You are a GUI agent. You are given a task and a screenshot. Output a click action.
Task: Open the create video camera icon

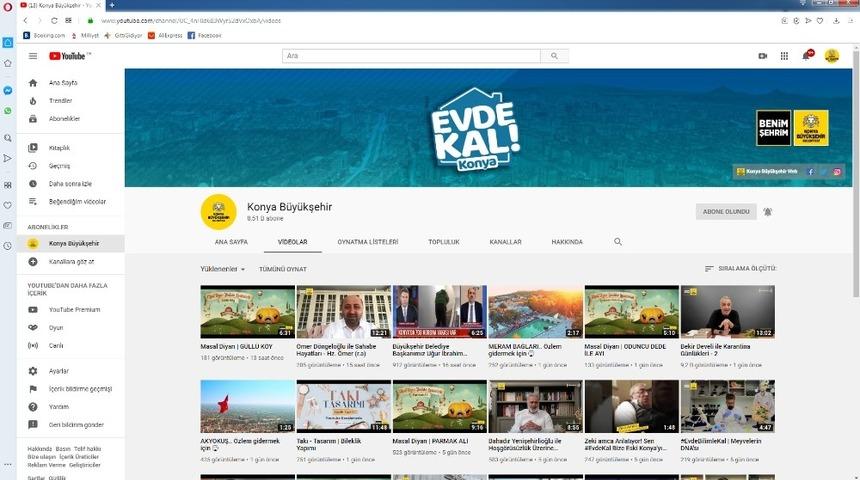click(x=762, y=56)
